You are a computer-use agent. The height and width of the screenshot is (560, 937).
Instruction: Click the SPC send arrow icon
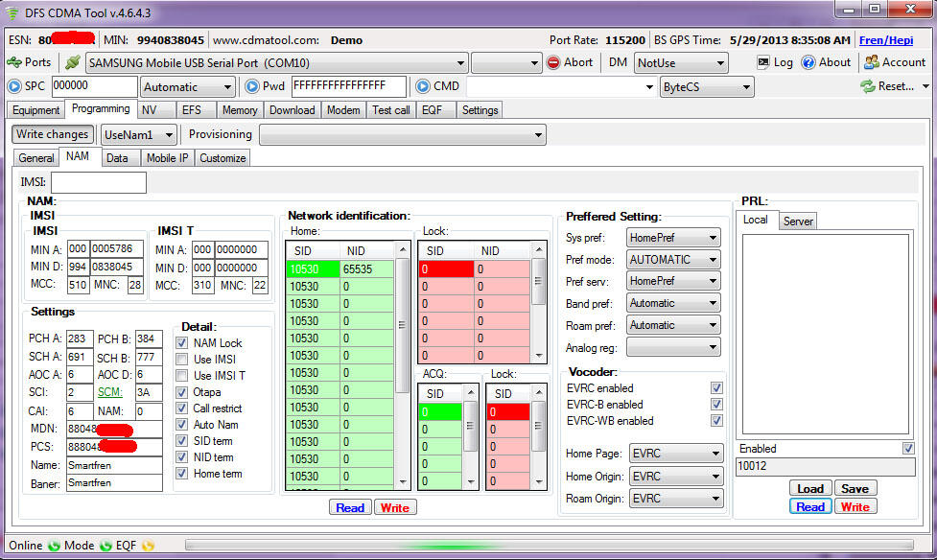click(14, 86)
